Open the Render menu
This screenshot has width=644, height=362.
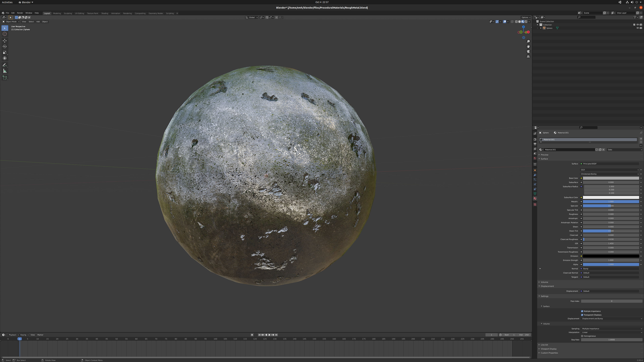point(20,13)
